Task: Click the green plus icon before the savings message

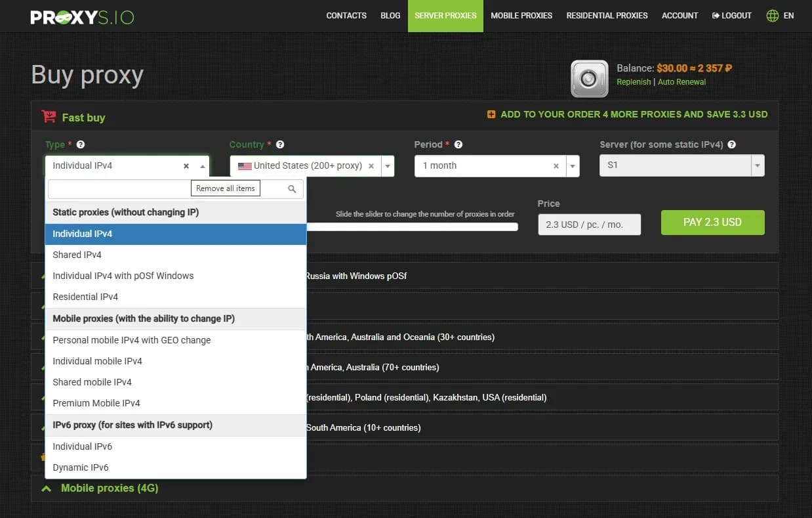Action: point(491,114)
